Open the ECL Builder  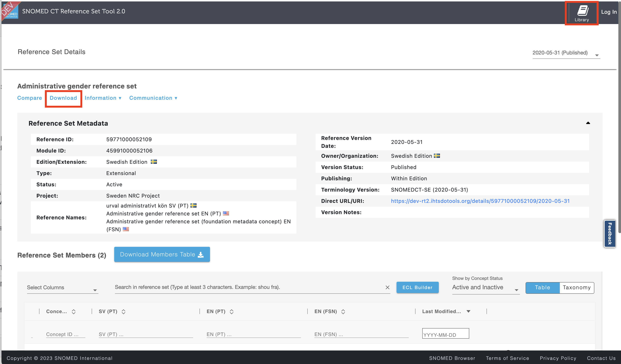417,287
